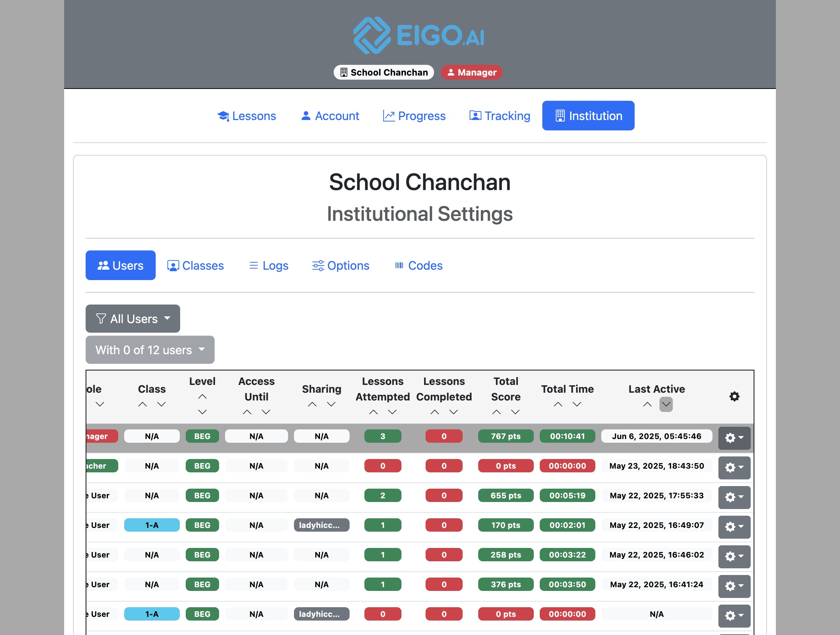Sort Sharing column ascending
The height and width of the screenshot is (635, 840).
[x=312, y=404]
